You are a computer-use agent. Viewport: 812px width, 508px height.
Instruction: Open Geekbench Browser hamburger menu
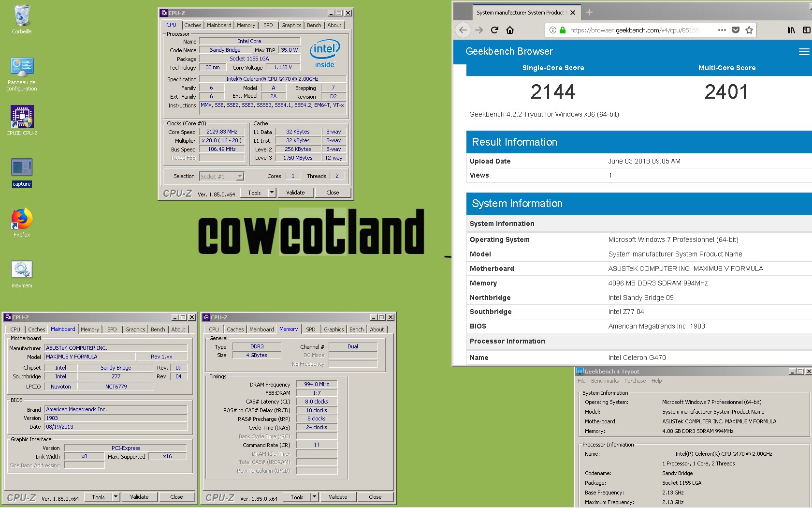804,52
